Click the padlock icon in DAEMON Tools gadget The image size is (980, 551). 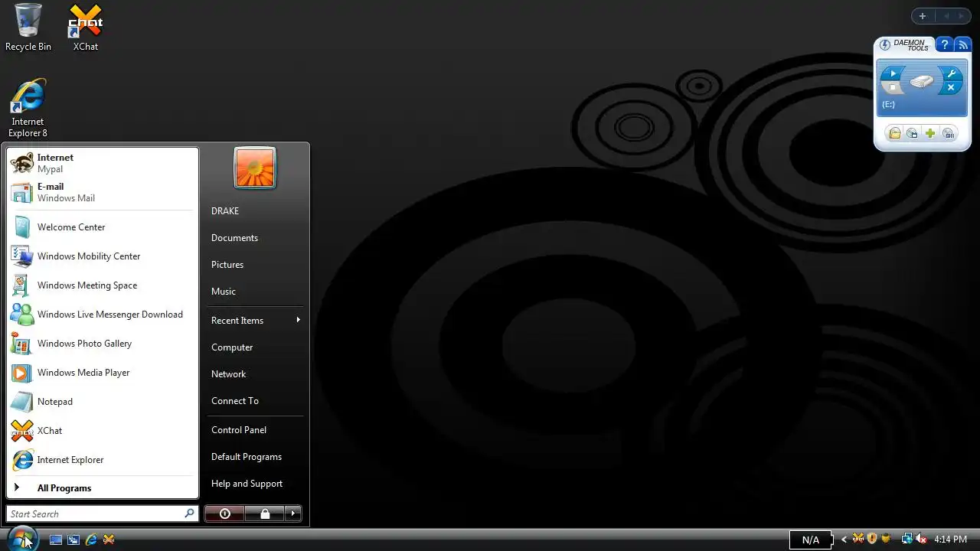894,134
